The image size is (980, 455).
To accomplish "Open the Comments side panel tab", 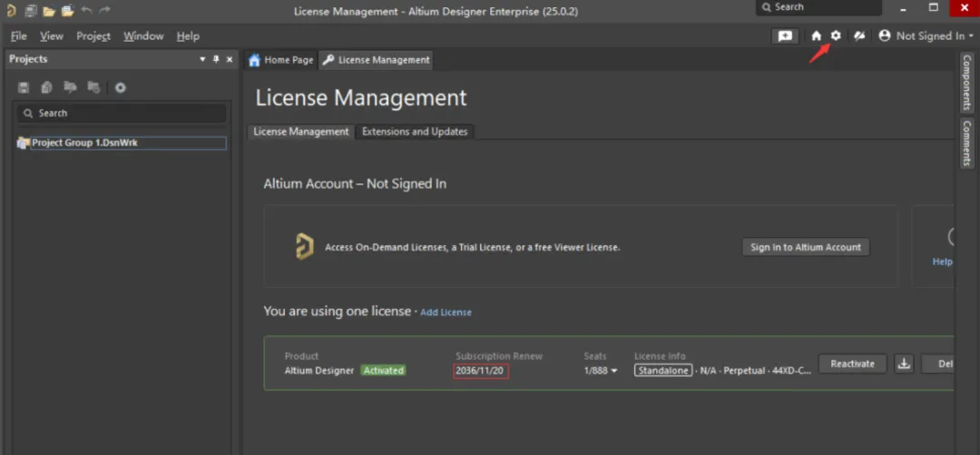I will coord(967,143).
